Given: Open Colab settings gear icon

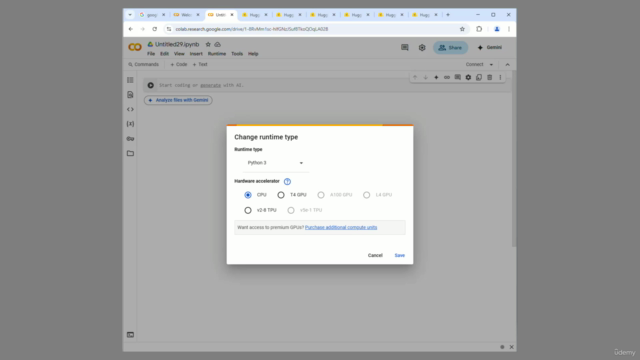Looking at the screenshot, I should pos(422,48).
